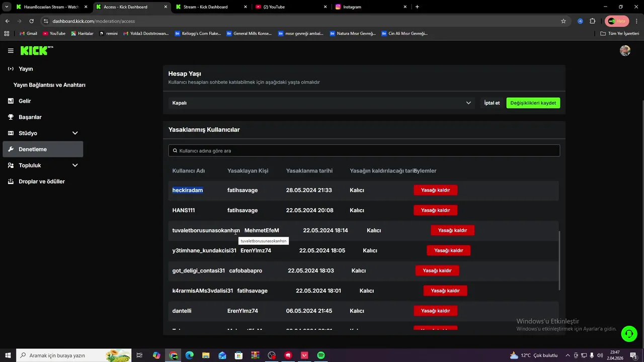The width and height of the screenshot is (644, 362).
Task: Open a new browser tab with plus
Action: [417, 7]
